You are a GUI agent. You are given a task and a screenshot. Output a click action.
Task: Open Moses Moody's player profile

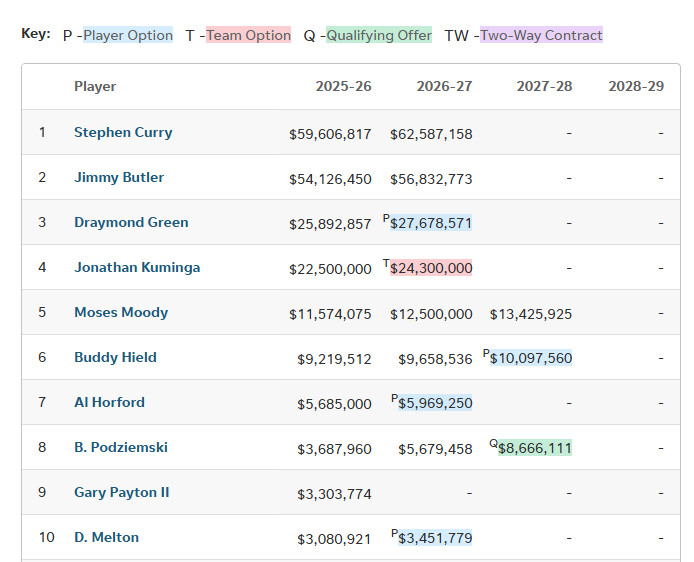pos(121,312)
